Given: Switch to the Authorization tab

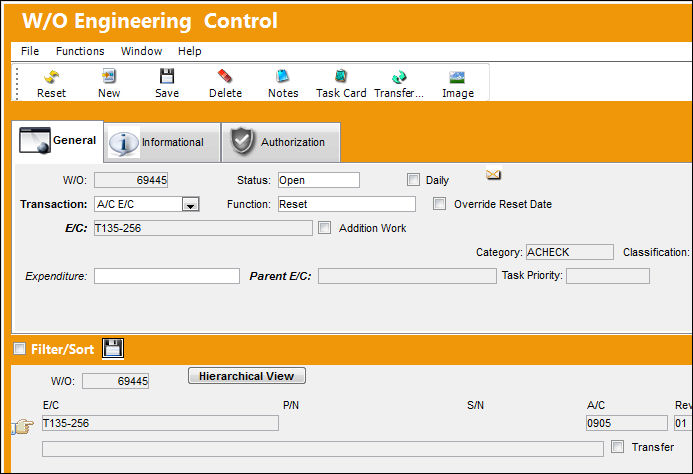Looking at the screenshot, I should click(x=281, y=142).
